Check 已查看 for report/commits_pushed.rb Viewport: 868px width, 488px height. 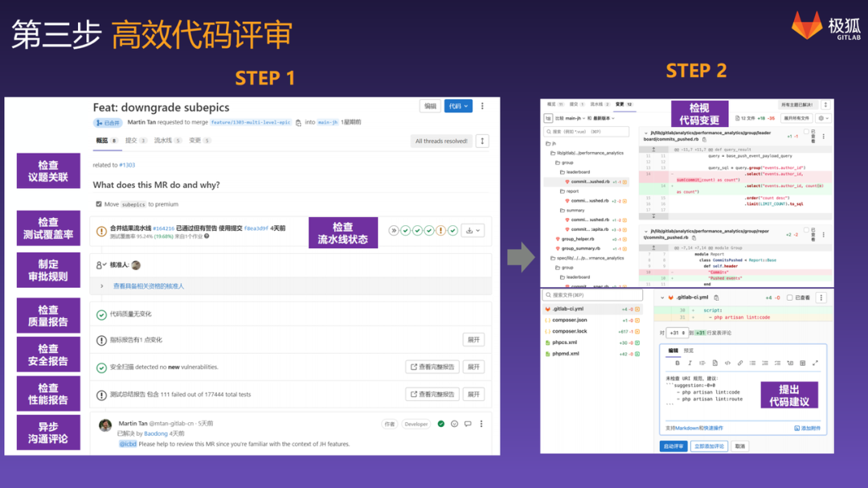click(x=807, y=230)
